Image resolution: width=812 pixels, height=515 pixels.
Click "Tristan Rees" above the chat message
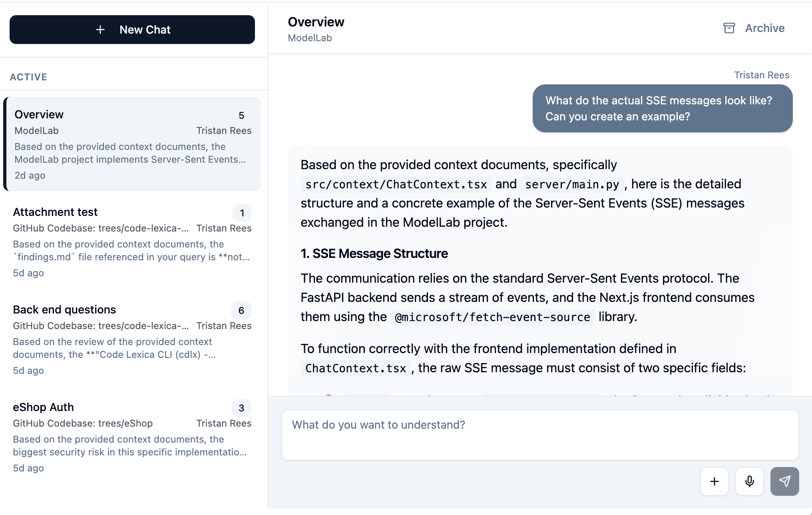click(761, 75)
